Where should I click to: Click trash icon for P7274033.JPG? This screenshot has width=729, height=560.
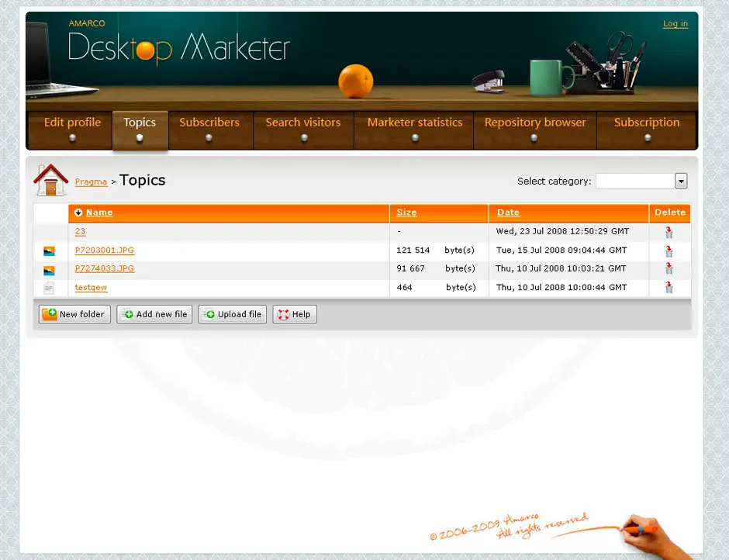[669, 269]
